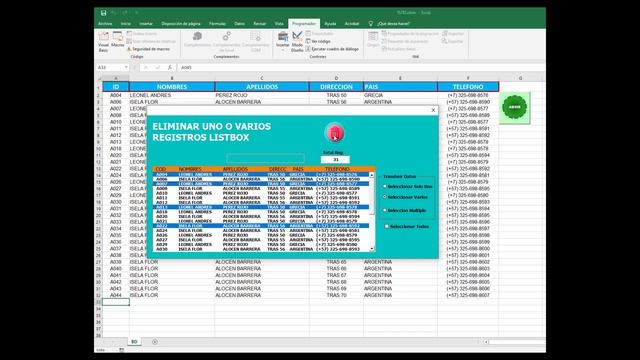Click the Save icon in the quick access toolbar
Image resolution: width=640 pixels, height=360 pixels.
pyautogui.click(x=104, y=13)
